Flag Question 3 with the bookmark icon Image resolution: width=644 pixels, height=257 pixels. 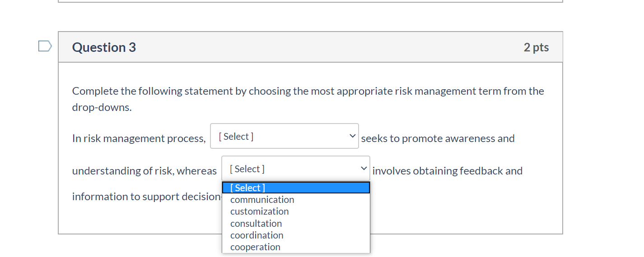45,46
